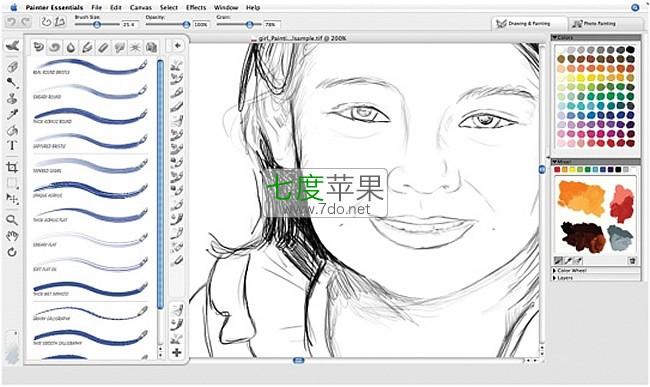Open the Help menu
650x387 pixels.
253,7
